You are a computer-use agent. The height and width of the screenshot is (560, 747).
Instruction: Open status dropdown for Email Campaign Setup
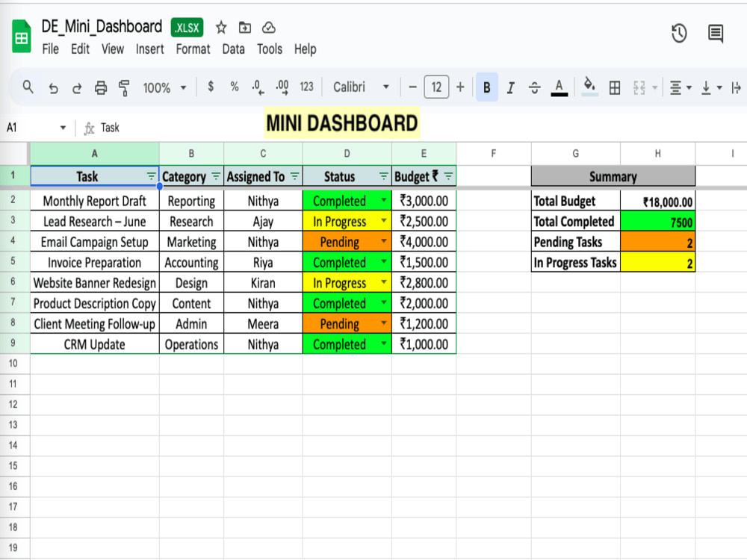(383, 241)
